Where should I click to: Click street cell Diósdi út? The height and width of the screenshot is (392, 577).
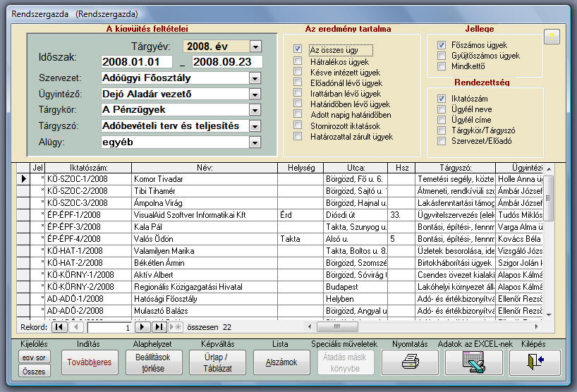pos(356,215)
